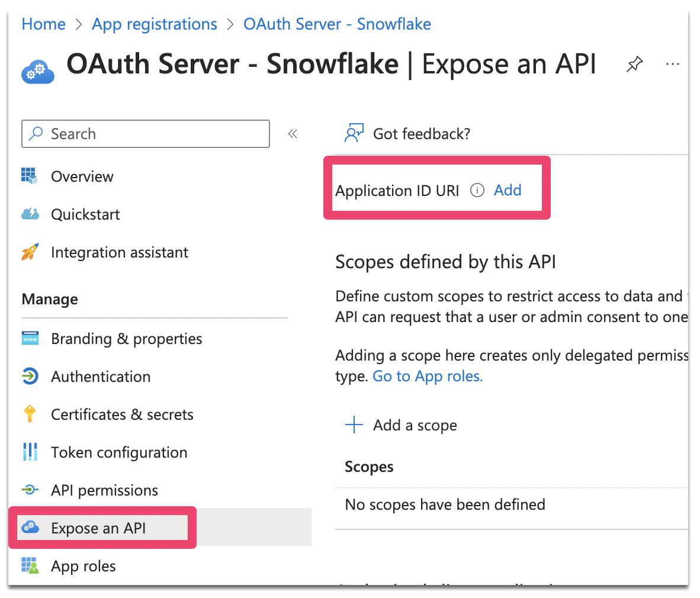Open Certificates & secrets

click(123, 415)
